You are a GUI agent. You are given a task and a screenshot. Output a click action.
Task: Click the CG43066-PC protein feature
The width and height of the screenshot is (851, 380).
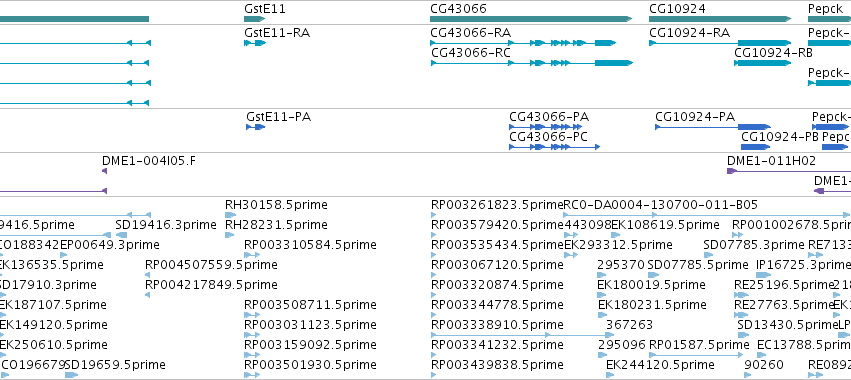554,147
